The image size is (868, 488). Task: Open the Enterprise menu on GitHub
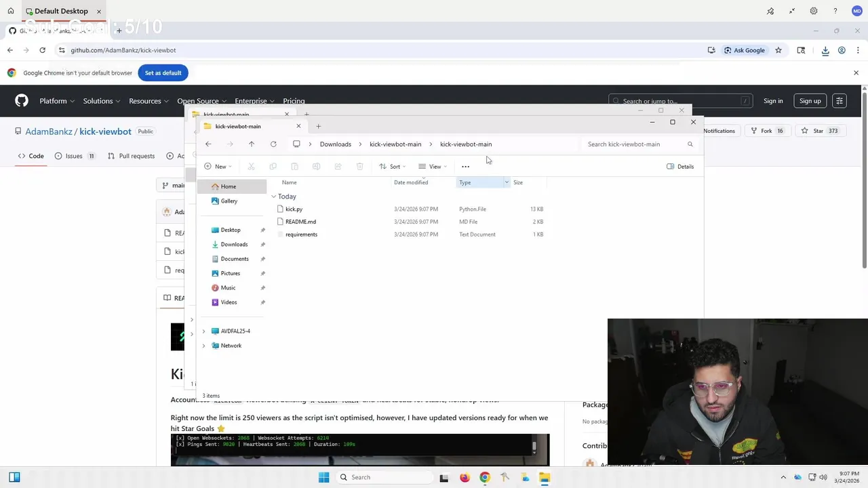[254, 101]
